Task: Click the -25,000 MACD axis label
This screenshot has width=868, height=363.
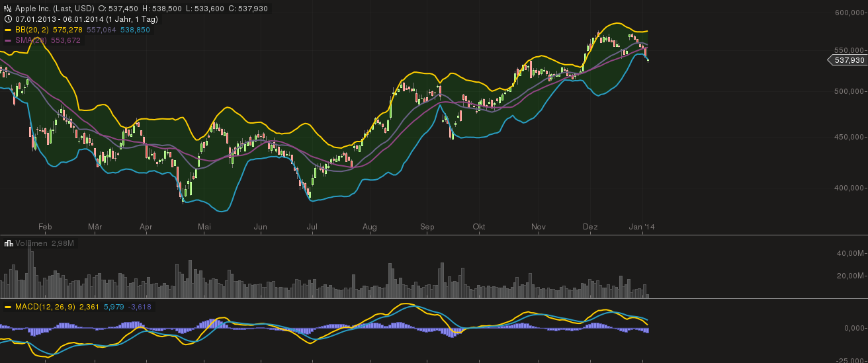Action: click(851, 360)
